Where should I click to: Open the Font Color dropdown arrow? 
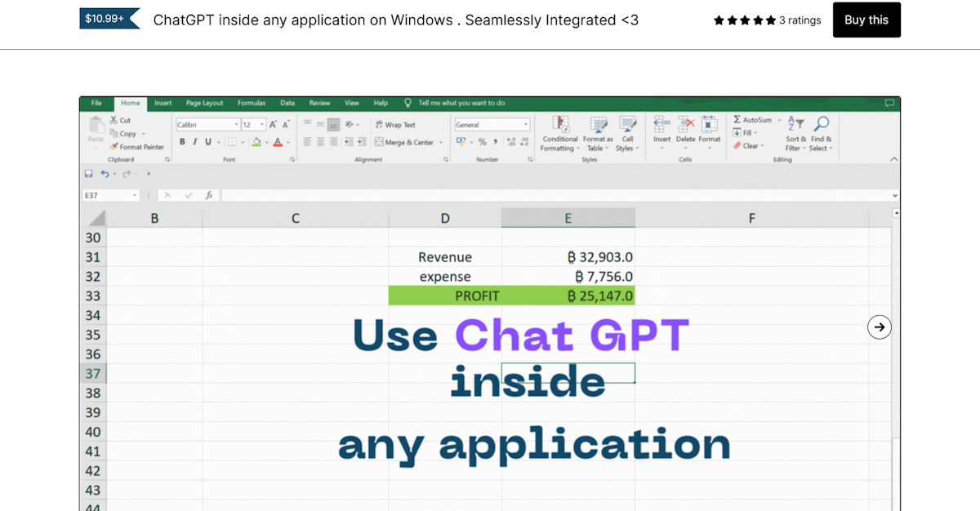[x=287, y=142]
